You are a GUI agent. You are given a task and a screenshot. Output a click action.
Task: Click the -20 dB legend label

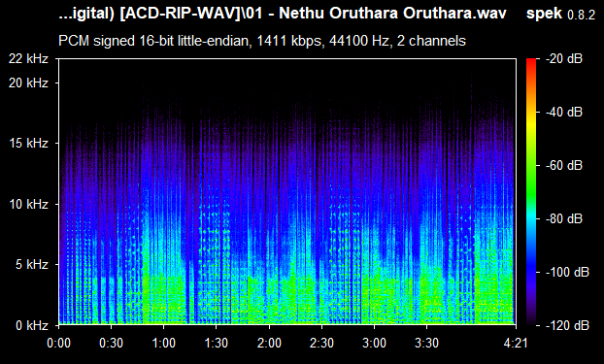pyautogui.click(x=564, y=59)
